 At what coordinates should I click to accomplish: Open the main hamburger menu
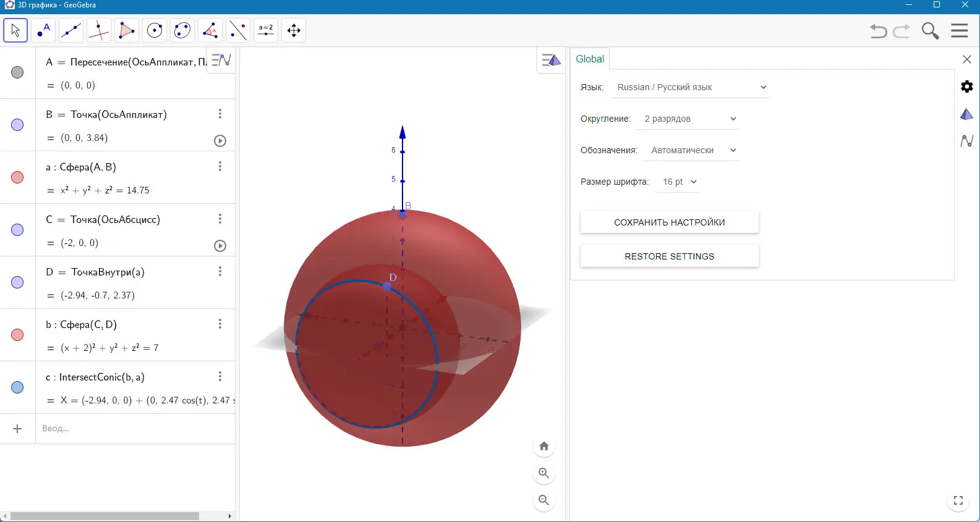pos(960,30)
